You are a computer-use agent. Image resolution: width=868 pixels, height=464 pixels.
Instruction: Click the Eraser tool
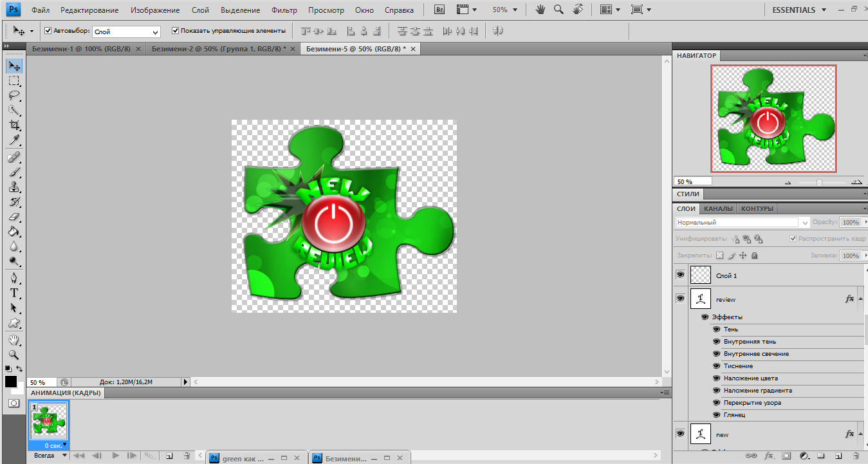14,217
